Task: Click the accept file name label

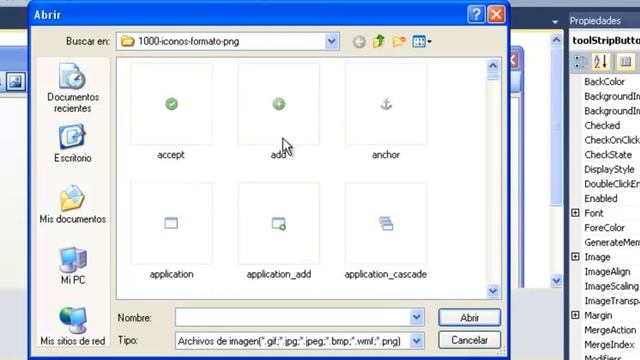Action: 171,155
